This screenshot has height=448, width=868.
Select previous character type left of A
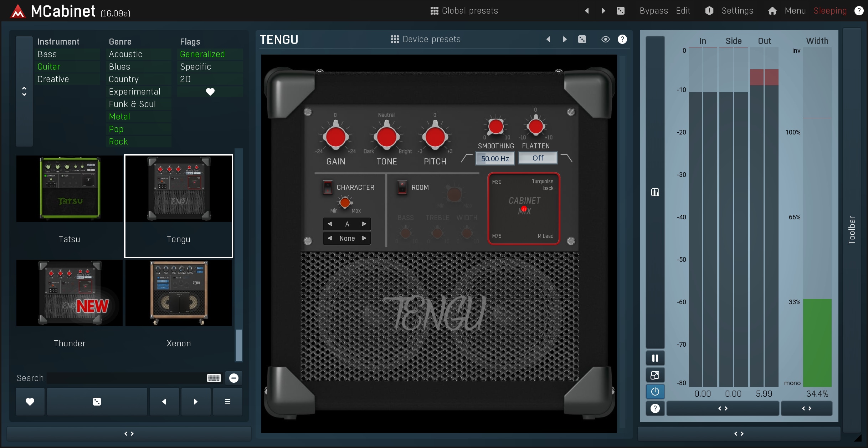(x=330, y=224)
